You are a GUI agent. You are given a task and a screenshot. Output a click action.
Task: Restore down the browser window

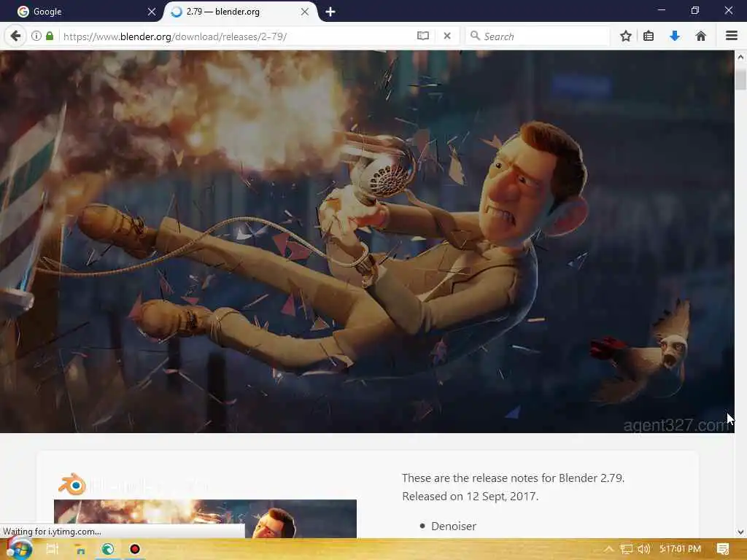coord(695,10)
